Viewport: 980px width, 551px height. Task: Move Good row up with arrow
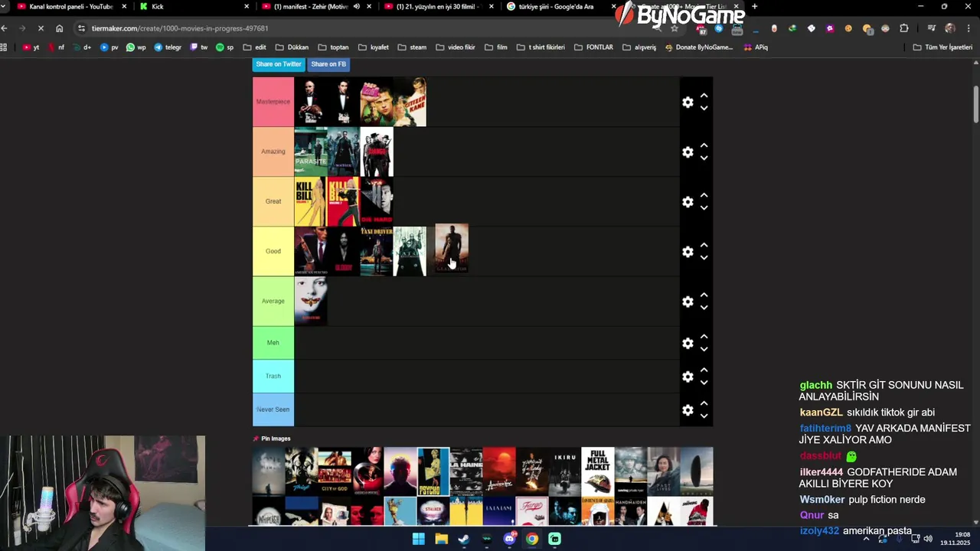704,245
